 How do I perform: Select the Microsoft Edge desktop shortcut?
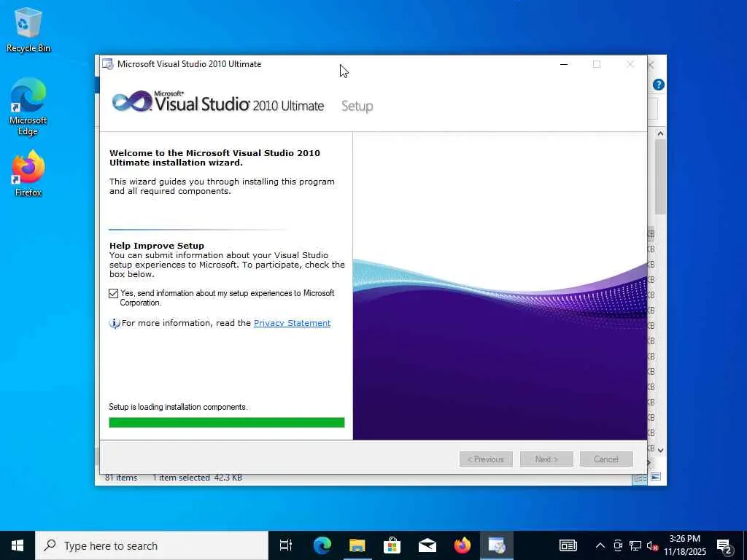coord(28,106)
